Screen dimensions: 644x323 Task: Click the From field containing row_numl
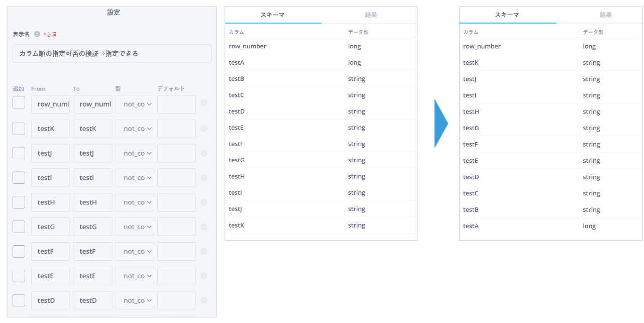coord(51,104)
